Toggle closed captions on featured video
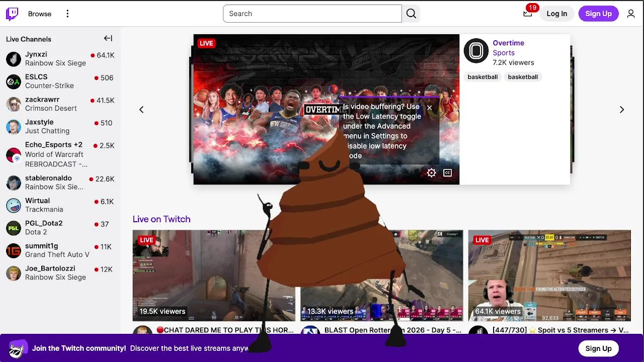Viewport: 644px width, 362px height. pyautogui.click(x=447, y=173)
